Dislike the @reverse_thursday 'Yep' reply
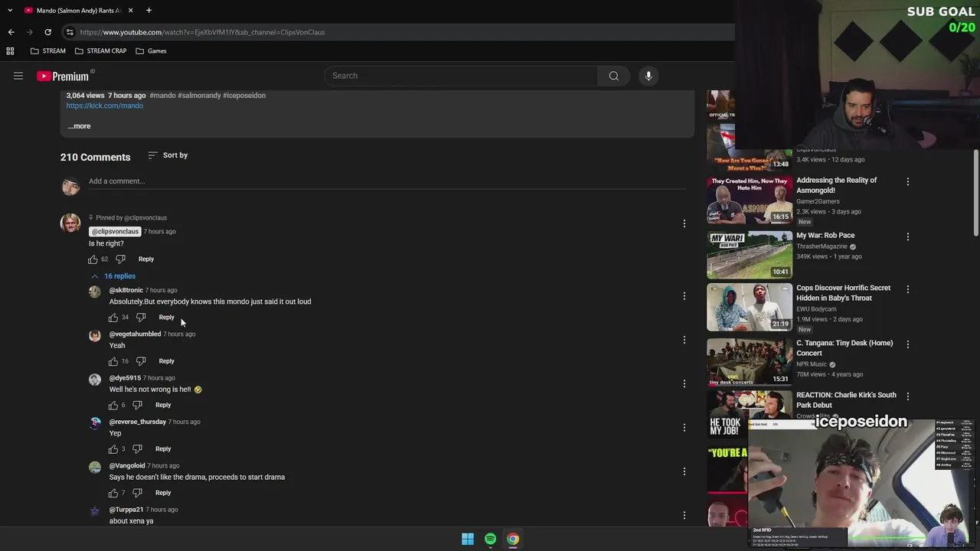The image size is (980, 551). point(137,449)
